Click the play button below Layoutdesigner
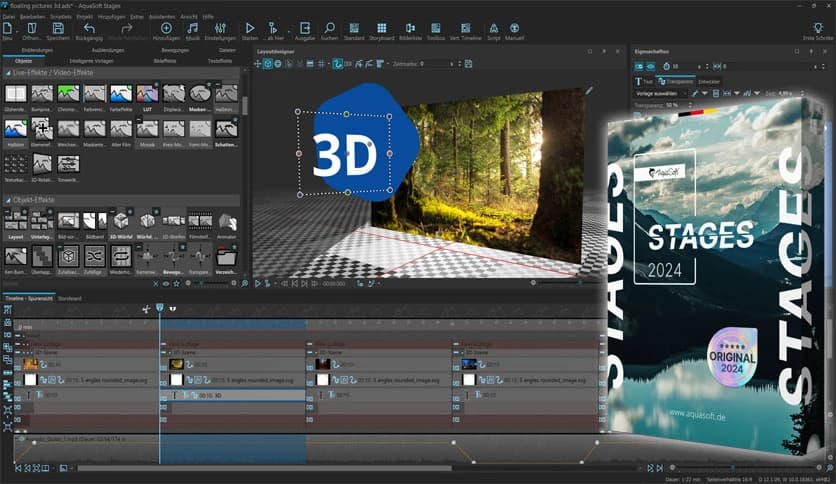 (x=258, y=284)
